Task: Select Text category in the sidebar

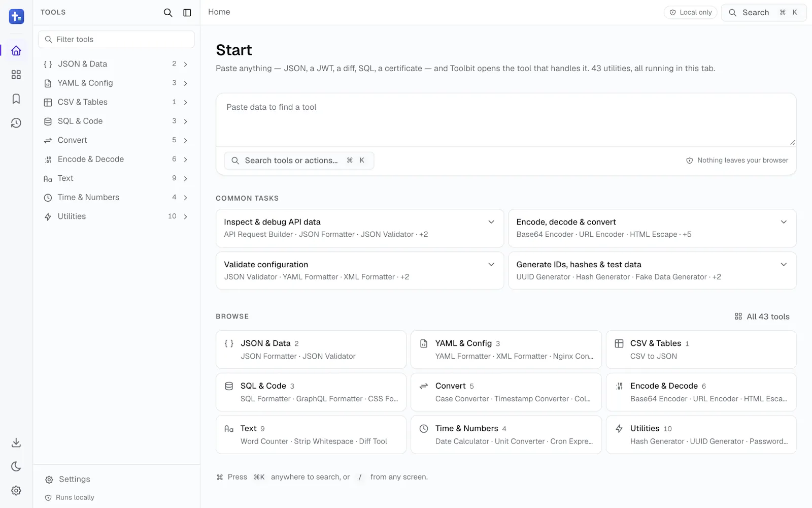Action: tap(116, 178)
